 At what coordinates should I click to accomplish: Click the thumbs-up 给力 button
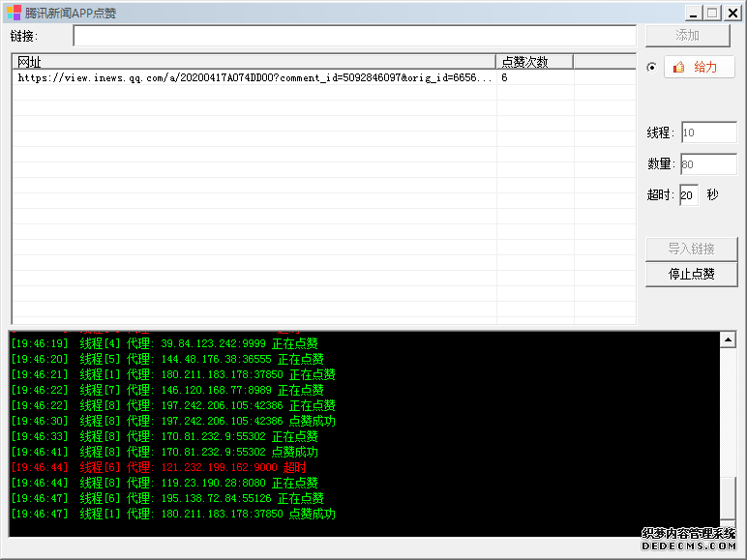click(699, 67)
